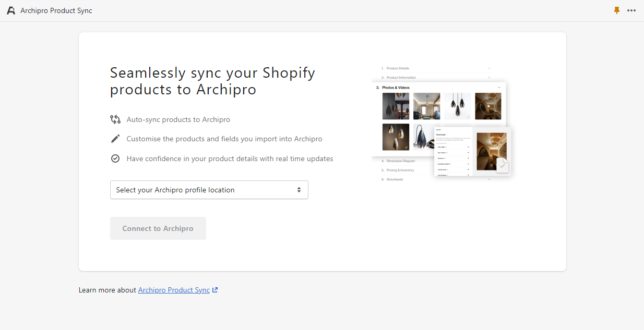
Task: Click 'Learn more about' text
Action: [108, 290]
